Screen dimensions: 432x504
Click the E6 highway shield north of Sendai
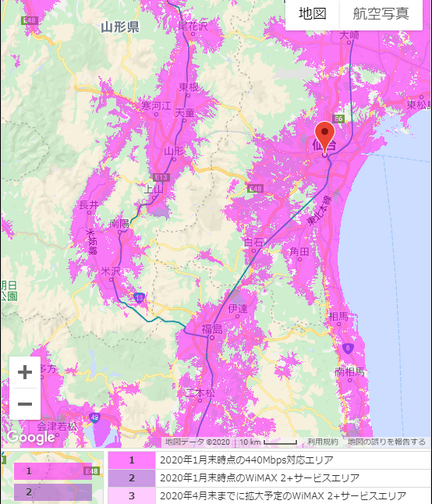[338, 119]
